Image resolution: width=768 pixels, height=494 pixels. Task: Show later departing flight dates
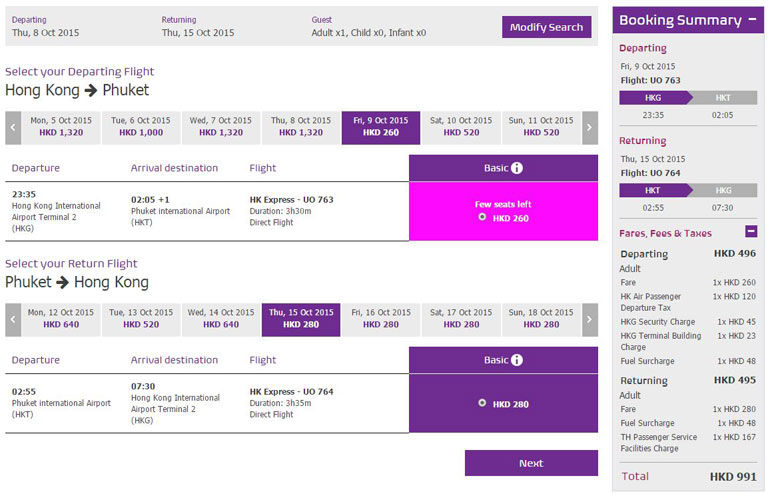point(590,127)
